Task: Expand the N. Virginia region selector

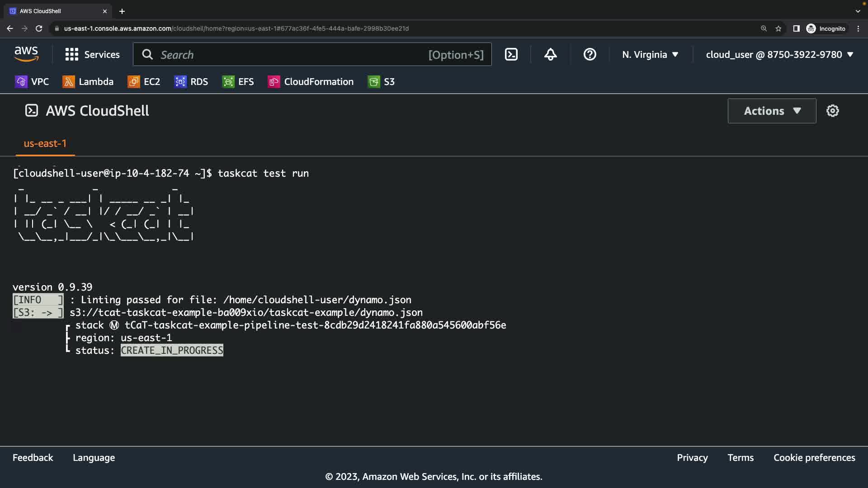Action: point(650,55)
